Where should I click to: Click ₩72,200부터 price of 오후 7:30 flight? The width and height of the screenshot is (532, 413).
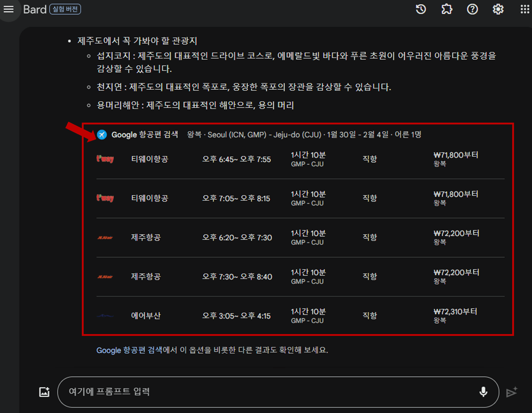point(456,273)
